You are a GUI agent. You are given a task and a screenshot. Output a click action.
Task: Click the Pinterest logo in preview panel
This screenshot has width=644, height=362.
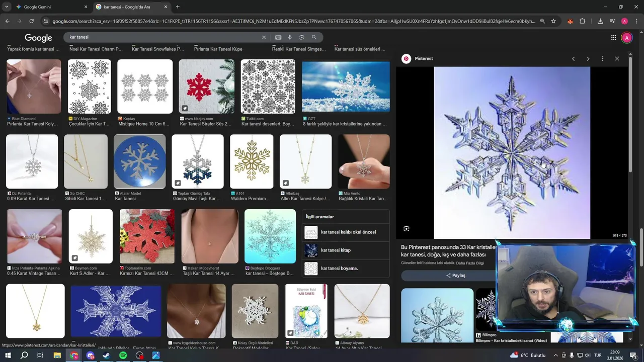point(406,59)
